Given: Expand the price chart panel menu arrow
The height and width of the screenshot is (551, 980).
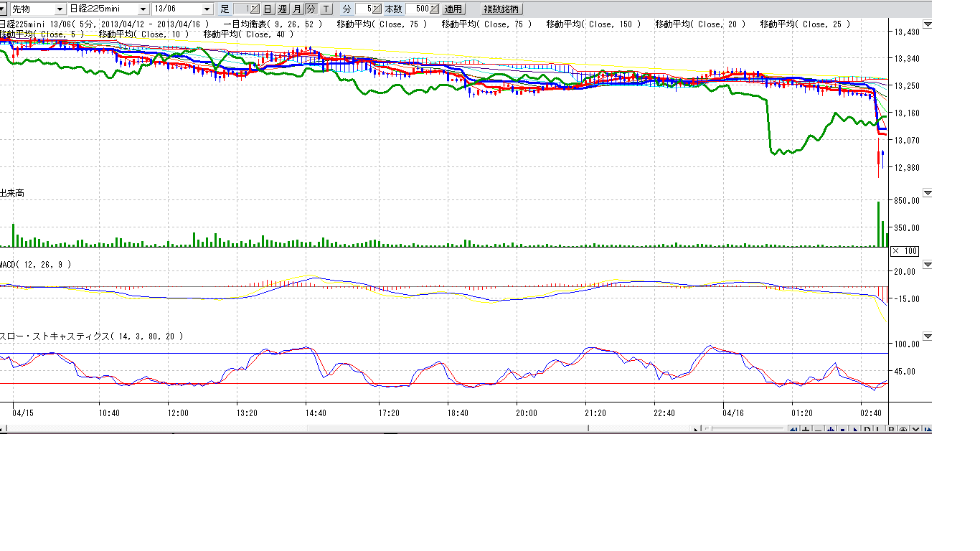Looking at the screenshot, I should pyautogui.click(x=928, y=24).
